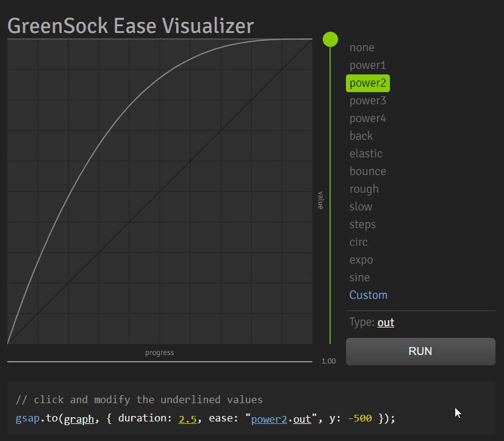Choose the elastic ease
Screen dimensions: 504x441
pyautogui.click(x=366, y=154)
